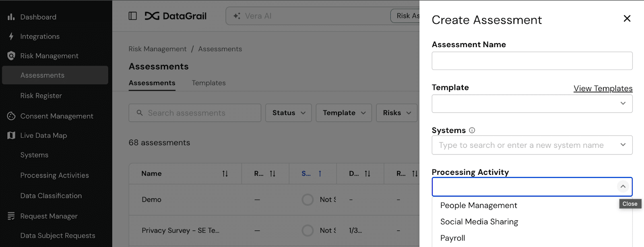
Task: Expand the Template dropdown in form
Action: (x=623, y=104)
